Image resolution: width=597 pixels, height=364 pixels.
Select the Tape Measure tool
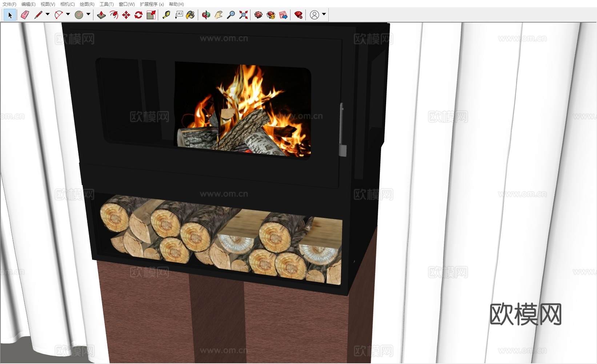pyautogui.click(x=167, y=15)
